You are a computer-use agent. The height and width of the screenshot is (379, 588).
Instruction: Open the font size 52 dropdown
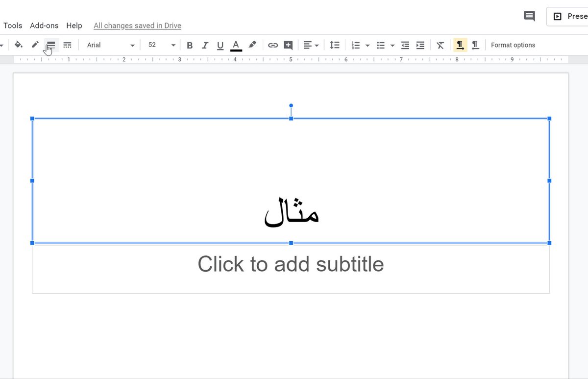click(161, 45)
